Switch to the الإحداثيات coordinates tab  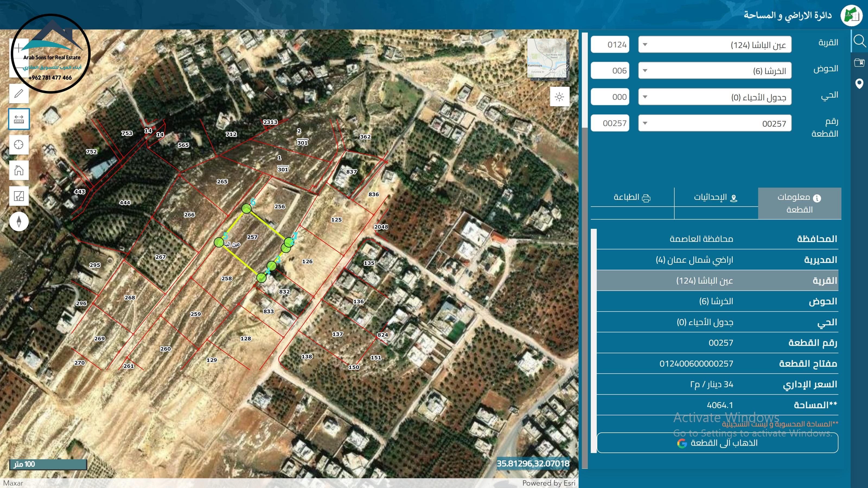pyautogui.click(x=716, y=198)
